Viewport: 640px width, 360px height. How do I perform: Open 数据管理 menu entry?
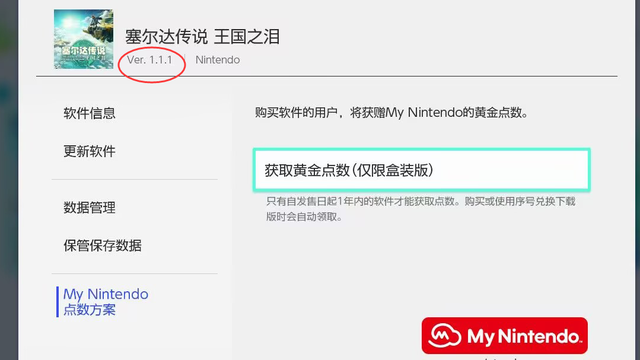[x=89, y=207]
